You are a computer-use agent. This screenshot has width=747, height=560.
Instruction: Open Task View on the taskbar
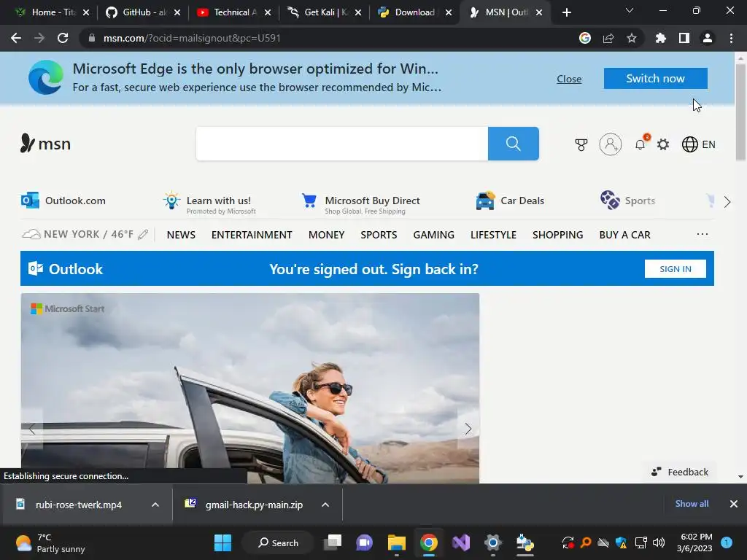tap(333, 542)
